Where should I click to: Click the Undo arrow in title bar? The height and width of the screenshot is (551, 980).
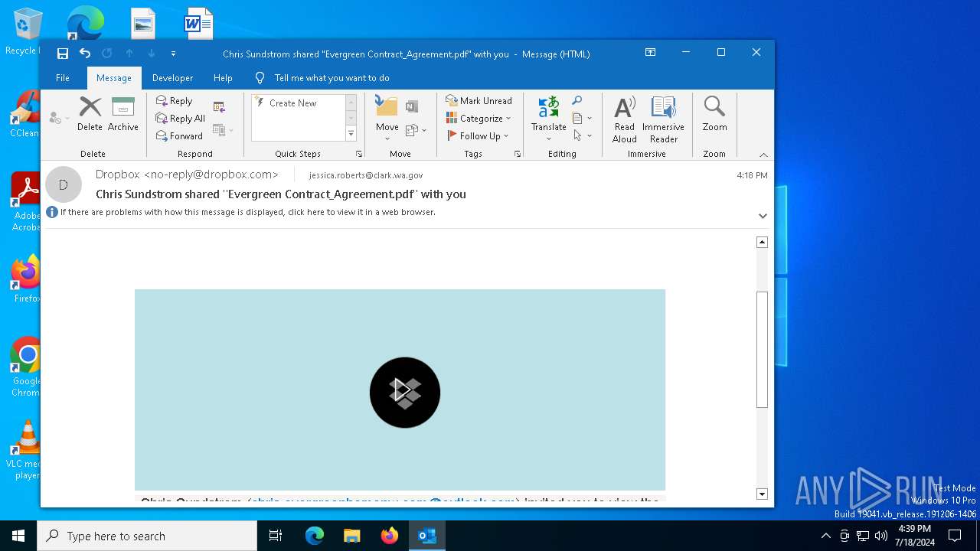pos(85,54)
